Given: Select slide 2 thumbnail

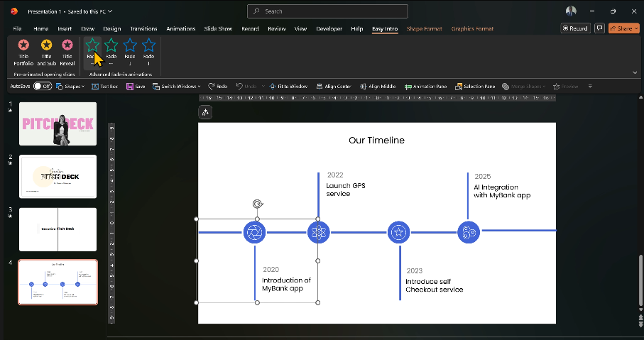Looking at the screenshot, I should (x=58, y=177).
